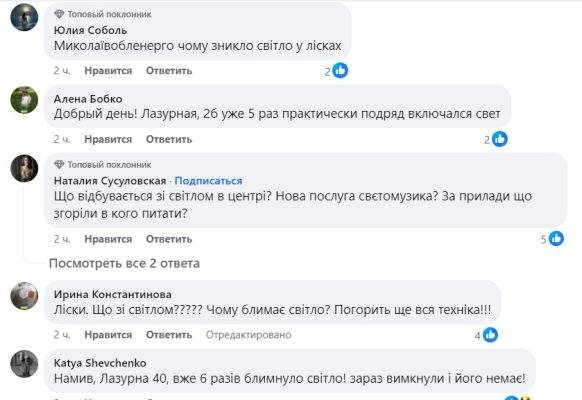
Task: Reply to Алена Бобко's comment via 'Ответить'
Action: click(x=169, y=139)
